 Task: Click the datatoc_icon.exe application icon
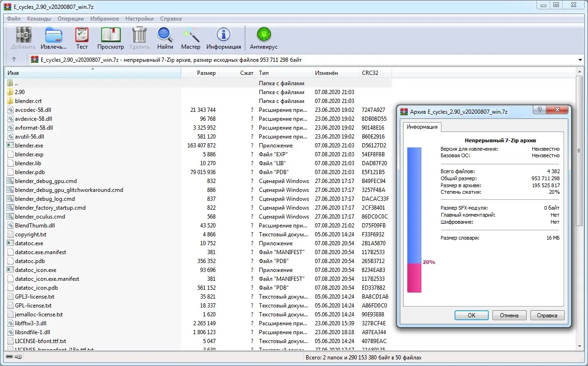pos(11,270)
